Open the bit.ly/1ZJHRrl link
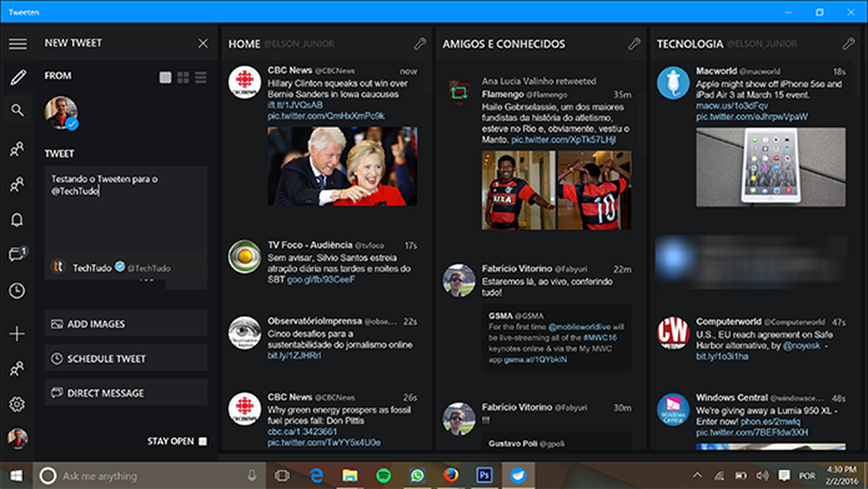Viewport: 868px width, 489px height. tap(294, 356)
